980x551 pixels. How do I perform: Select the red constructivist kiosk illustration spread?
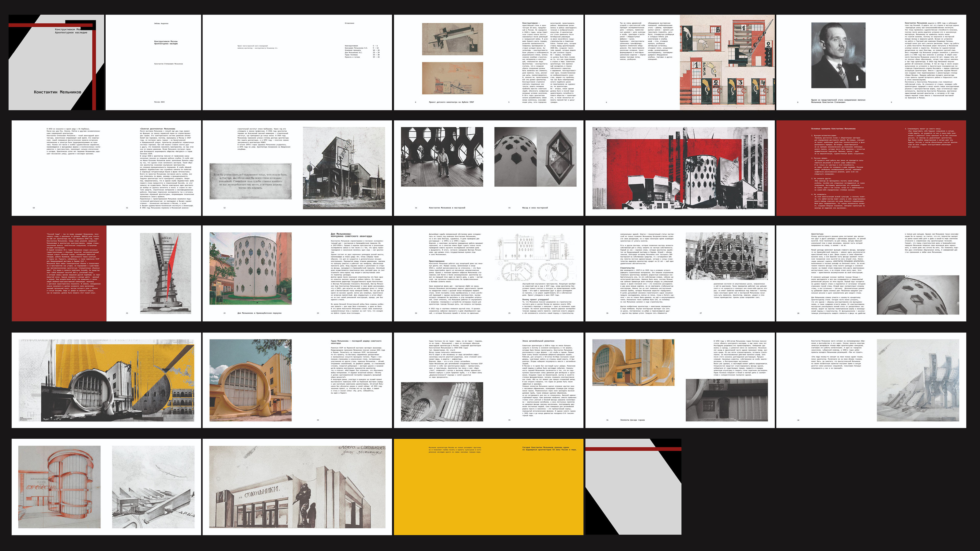pos(727,63)
